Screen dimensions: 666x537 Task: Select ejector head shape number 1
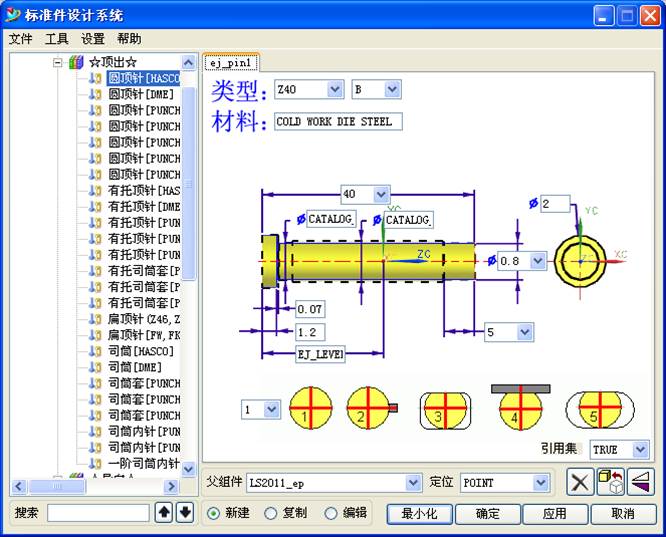click(310, 408)
